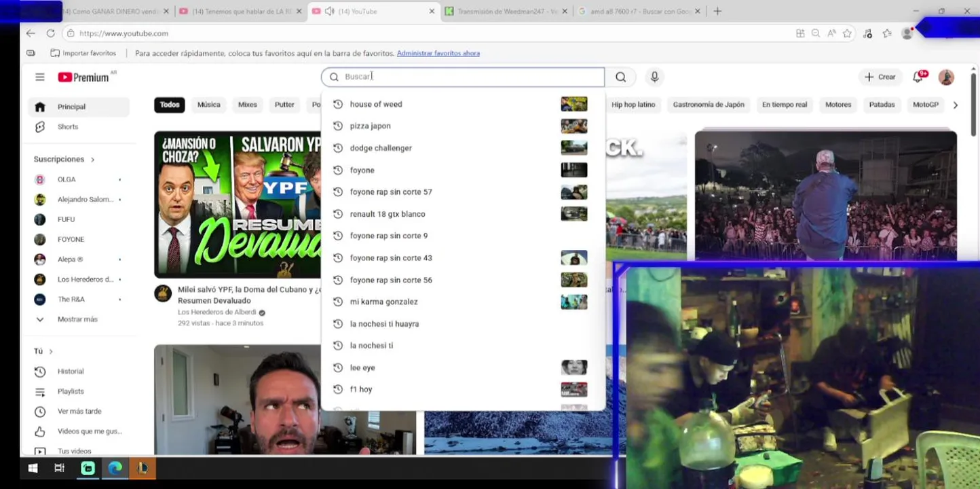The height and width of the screenshot is (489, 980).
Task: Reload the page with refresh icon
Action: (x=50, y=33)
